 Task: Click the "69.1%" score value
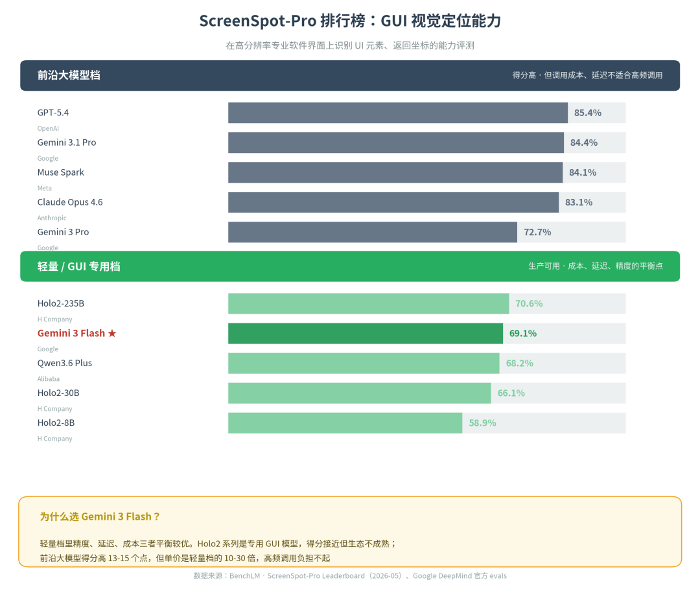(x=523, y=334)
